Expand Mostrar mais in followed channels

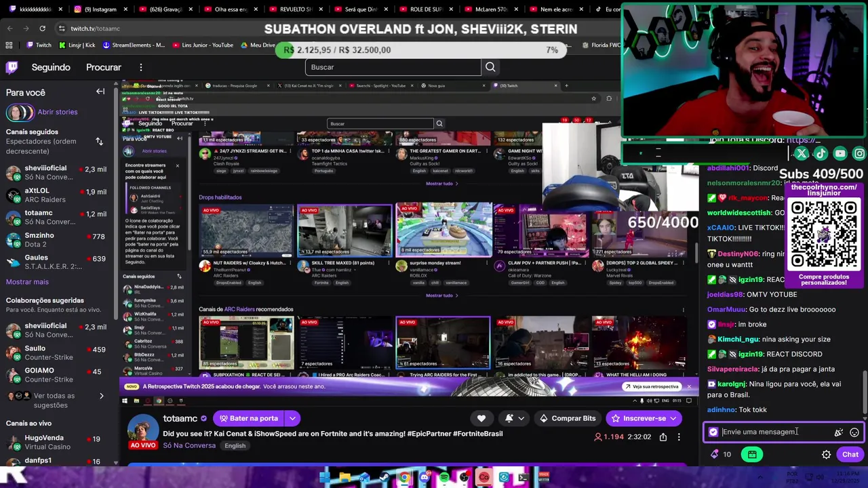27,282
